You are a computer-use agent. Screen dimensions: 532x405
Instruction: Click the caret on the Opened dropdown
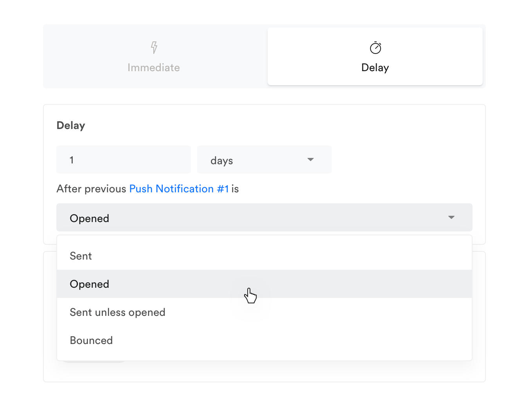(x=451, y=217)
